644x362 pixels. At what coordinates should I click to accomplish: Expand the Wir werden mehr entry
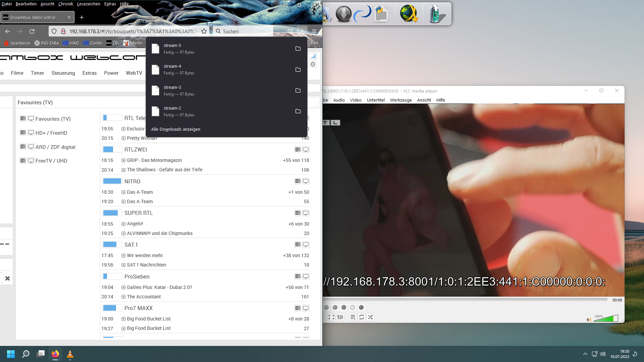pos(123,255)
